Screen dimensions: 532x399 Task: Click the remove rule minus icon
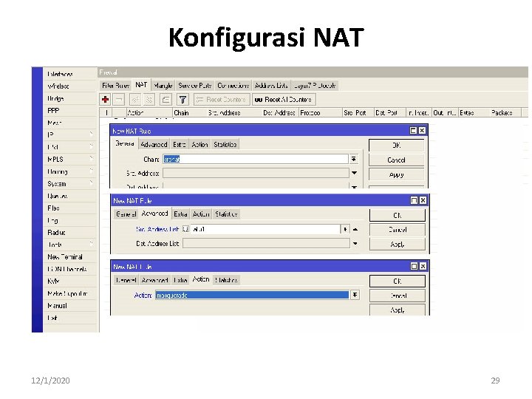(x=119, y=100)
